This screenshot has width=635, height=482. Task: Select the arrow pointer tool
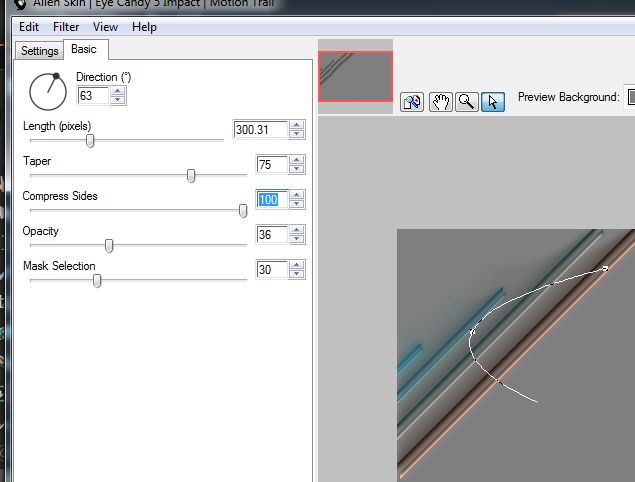(x=492, y=101)
